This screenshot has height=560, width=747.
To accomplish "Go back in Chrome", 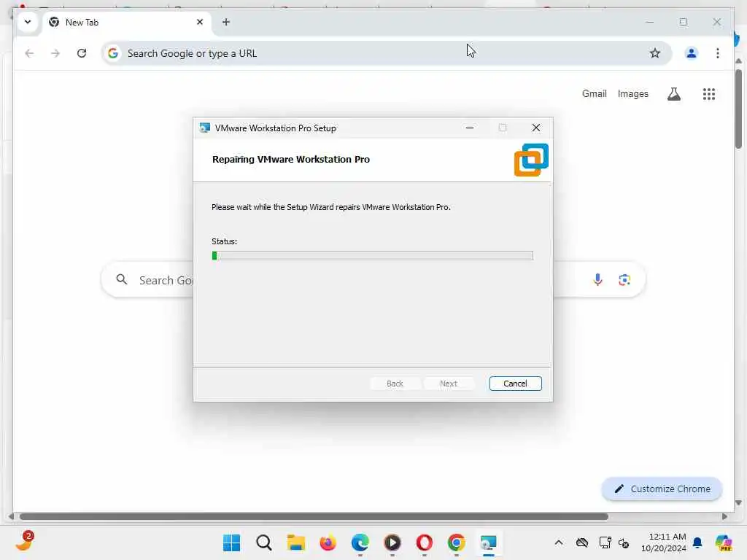I will [x=29, y=53].
